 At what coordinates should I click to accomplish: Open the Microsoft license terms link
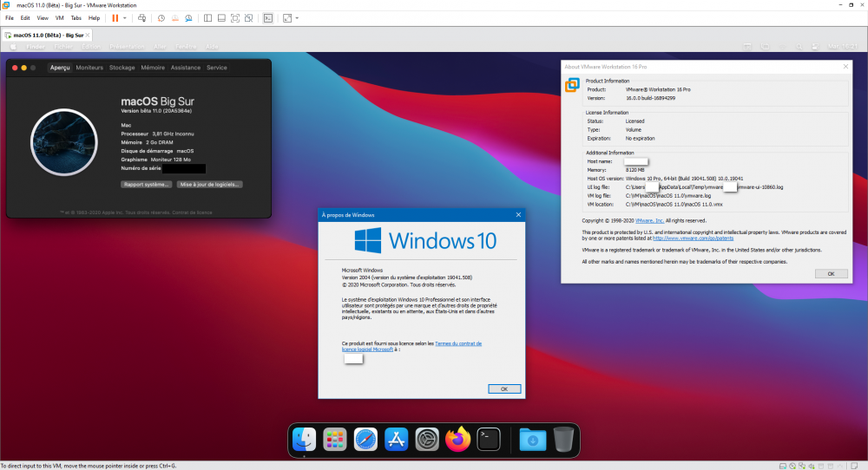(x=411, y=346)
